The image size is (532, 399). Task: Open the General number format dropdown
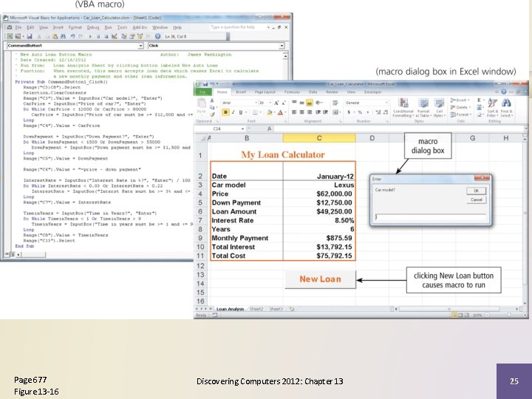(x=386, y=103)
